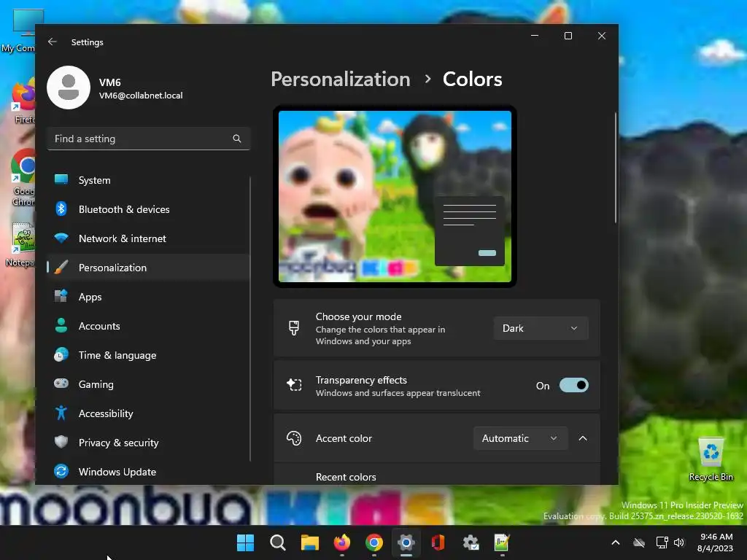The width and height of the screenshot is (747, 560).
Task: Open System settings
Action: (x=149, y=180)
